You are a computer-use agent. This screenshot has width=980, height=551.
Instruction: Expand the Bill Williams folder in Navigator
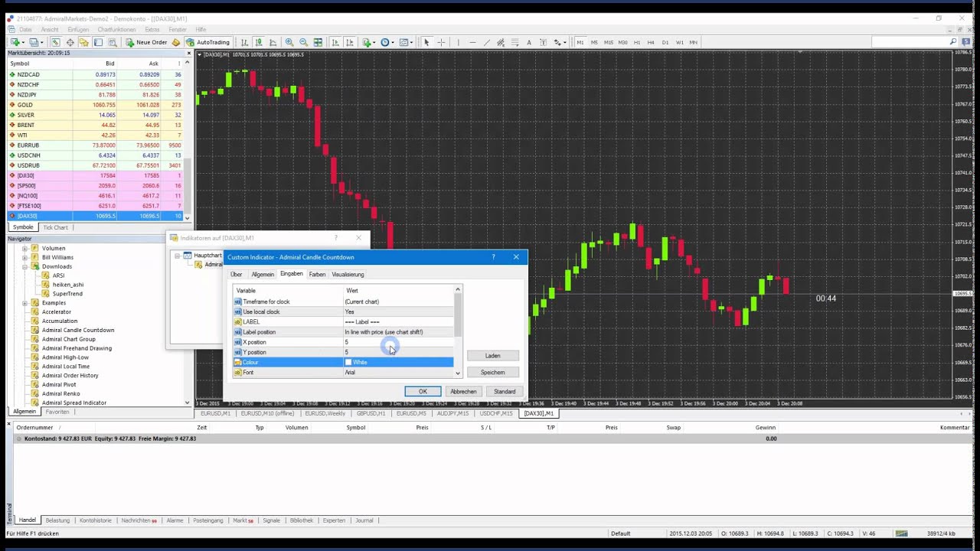24,257
